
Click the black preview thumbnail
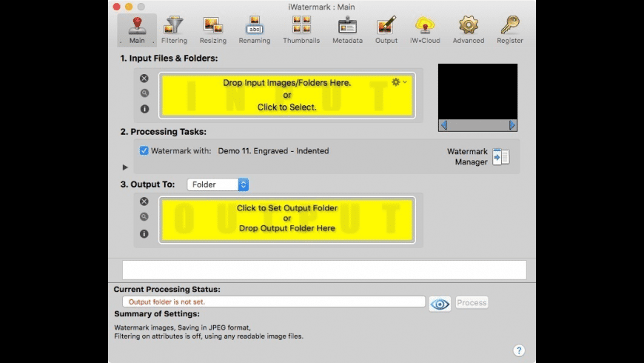[477, 91]
